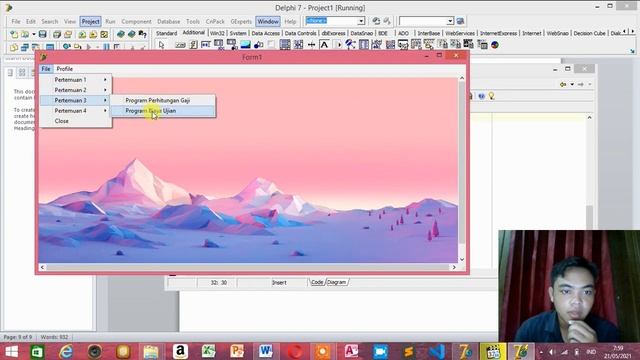This screenshot has height=360, width=640.
Task: Pick the last globe-like palette component icon
Action: [495, 45]
